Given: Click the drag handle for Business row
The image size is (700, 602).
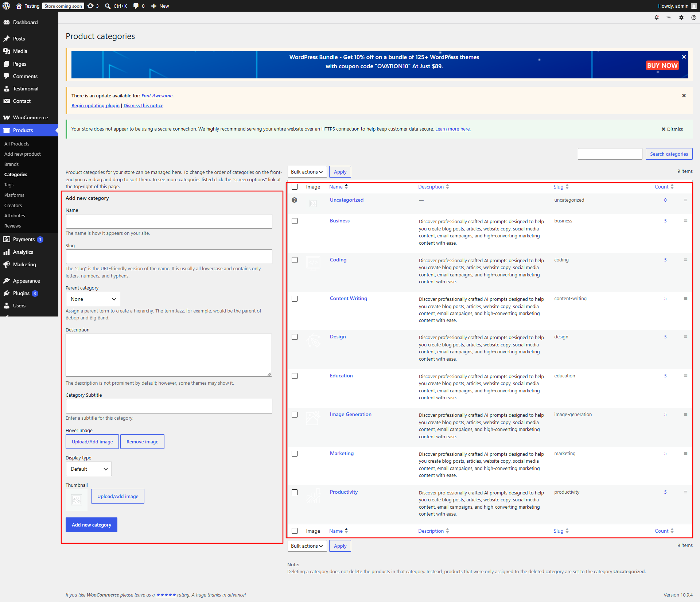Looking at the screenshot, I should [685, 221].
